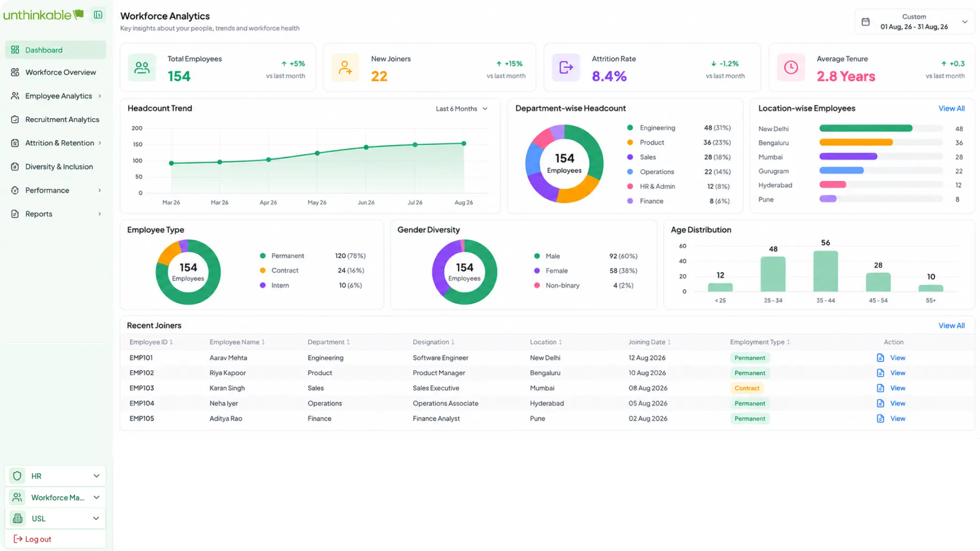Screen dimensions: 980x551
Task: Click the Female purple legend dot
Action: (537, 271)
